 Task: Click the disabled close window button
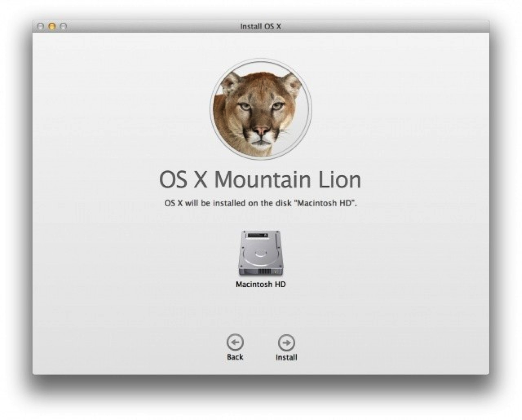(40, 26)
